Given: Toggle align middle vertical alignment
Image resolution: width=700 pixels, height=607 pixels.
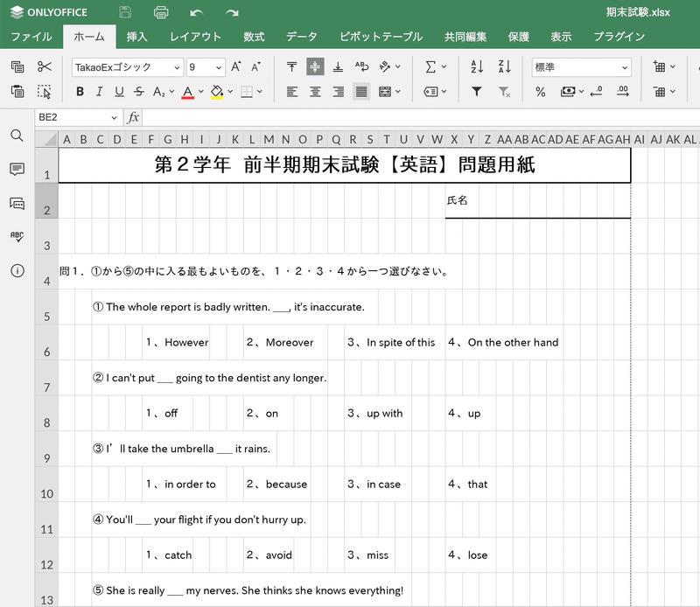Looking at the screenshot, I should point(315,67).
